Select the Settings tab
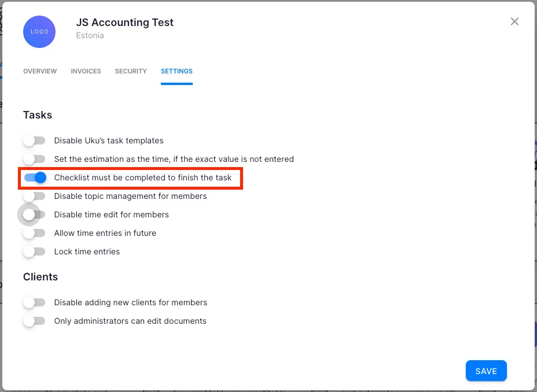The height and width of the screenshot is (392, 537). click(176, 71)
